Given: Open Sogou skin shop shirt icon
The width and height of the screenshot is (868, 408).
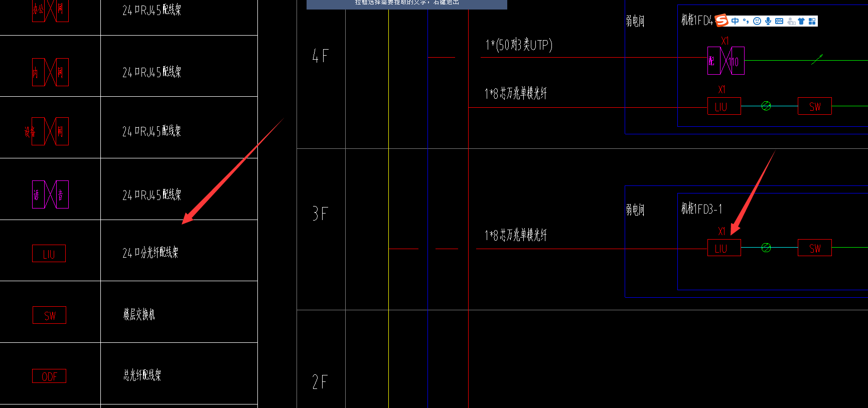Looking at the screenshot, I should point(801,21).
